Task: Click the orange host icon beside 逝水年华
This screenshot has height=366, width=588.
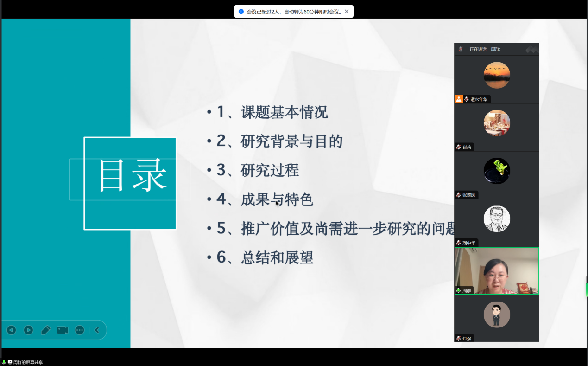Action: coord(459,99)
